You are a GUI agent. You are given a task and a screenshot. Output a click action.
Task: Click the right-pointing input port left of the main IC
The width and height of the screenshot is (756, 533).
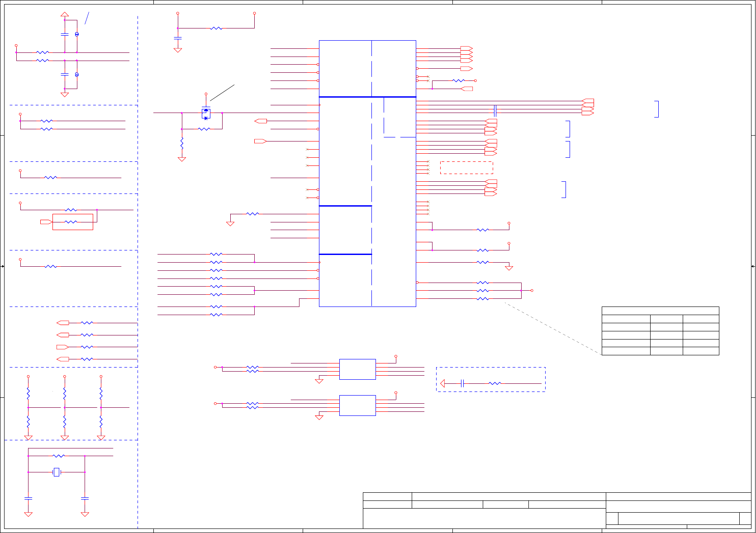coord(261,141)
